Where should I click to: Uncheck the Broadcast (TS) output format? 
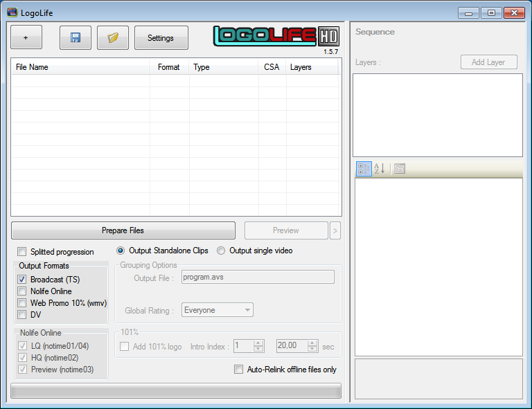[x=22, y=280]
